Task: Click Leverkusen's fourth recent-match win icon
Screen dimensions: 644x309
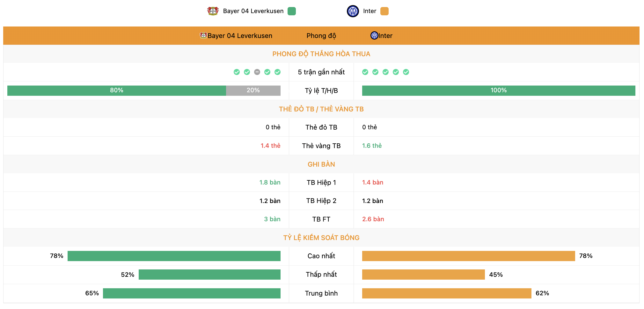Action: pos(267,72)
